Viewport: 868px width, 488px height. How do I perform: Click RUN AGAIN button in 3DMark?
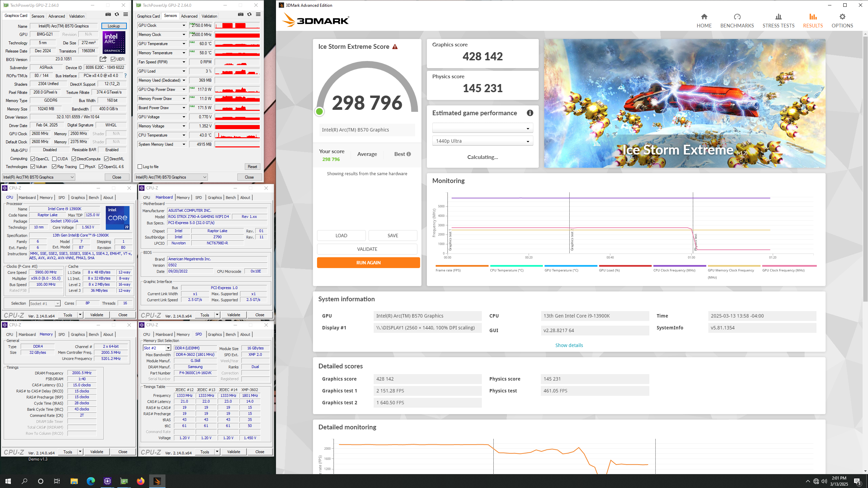[368, 263]
